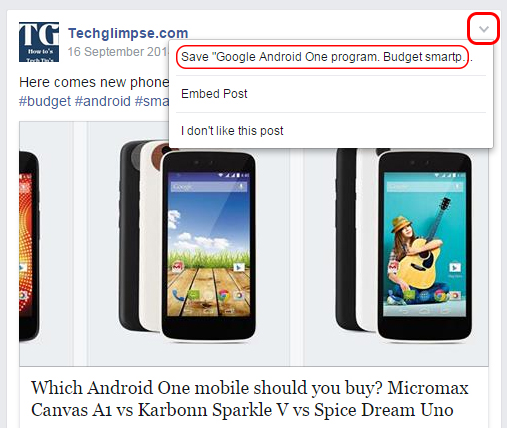
Task: Open the post options chevron dropdown
Action: coord(484,29)
